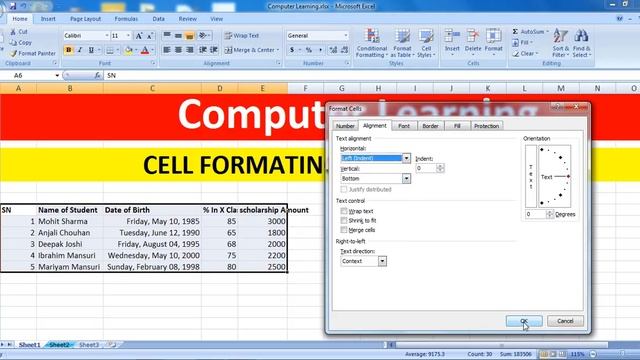Switch to the Border tab in dialog

(x=430, y=126)
